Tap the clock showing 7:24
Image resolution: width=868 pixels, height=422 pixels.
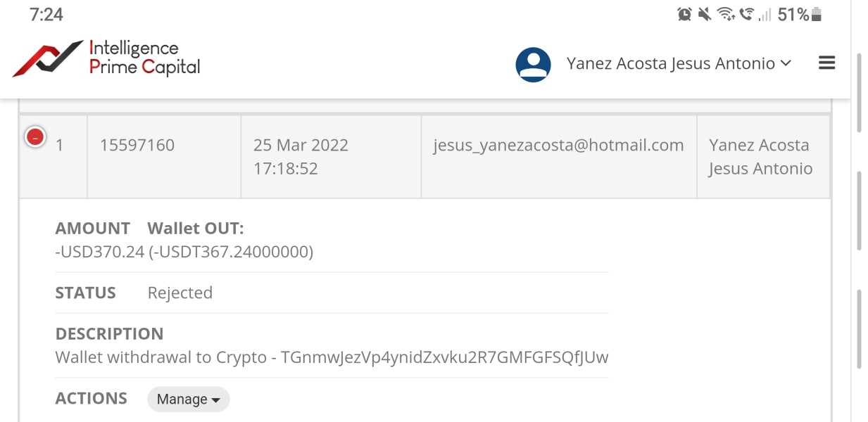pos(46,15)
